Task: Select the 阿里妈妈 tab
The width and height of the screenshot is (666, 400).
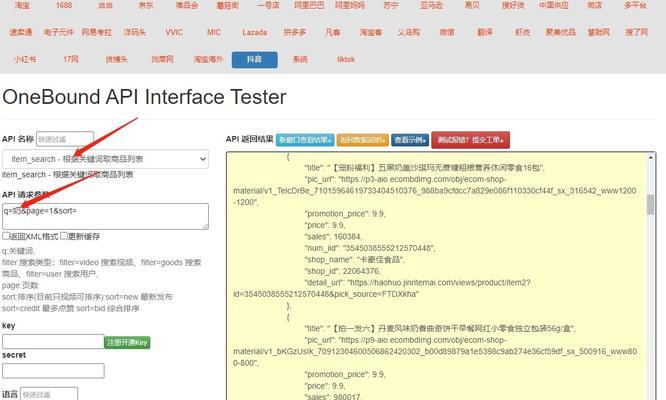Action: (x=350, y=5)
